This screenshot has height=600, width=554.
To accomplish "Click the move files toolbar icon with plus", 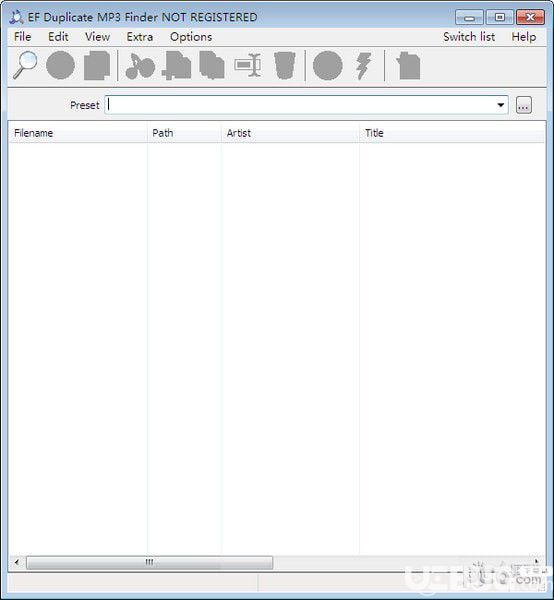I will tap(176, 65).
